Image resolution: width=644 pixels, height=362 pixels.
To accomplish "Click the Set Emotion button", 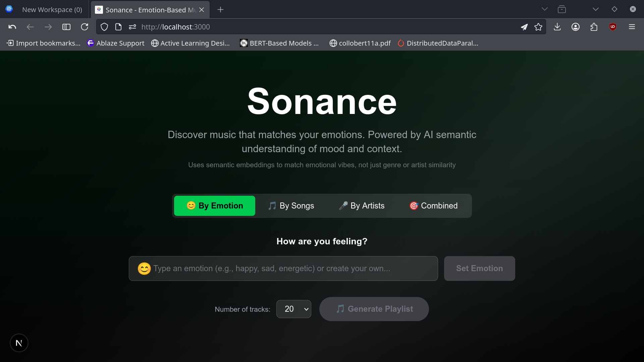I will click(479, 268).
